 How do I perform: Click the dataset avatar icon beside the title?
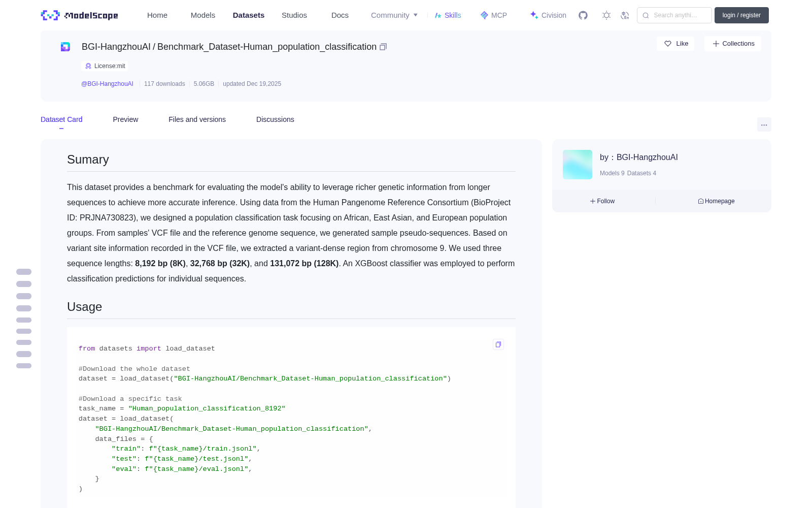65,47
